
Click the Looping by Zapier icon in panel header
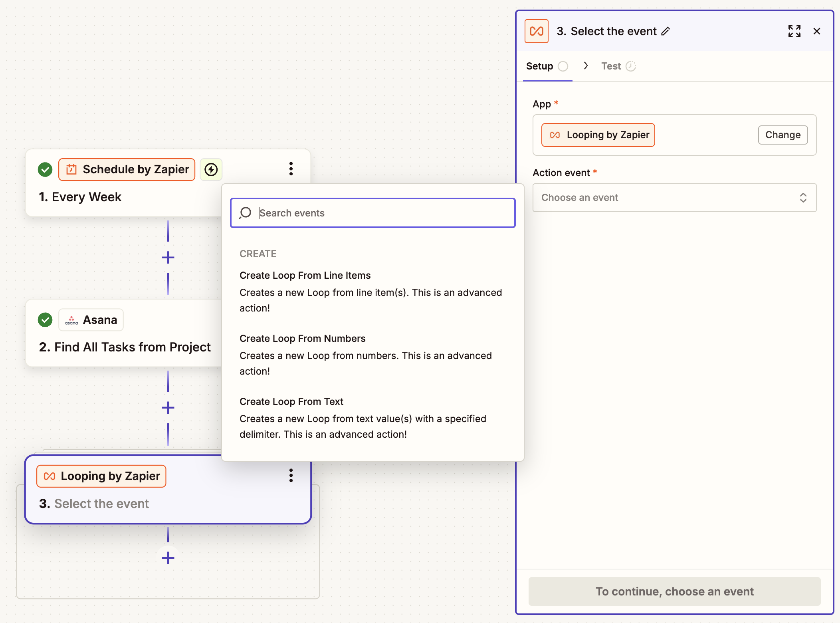[x=536, y=31]
